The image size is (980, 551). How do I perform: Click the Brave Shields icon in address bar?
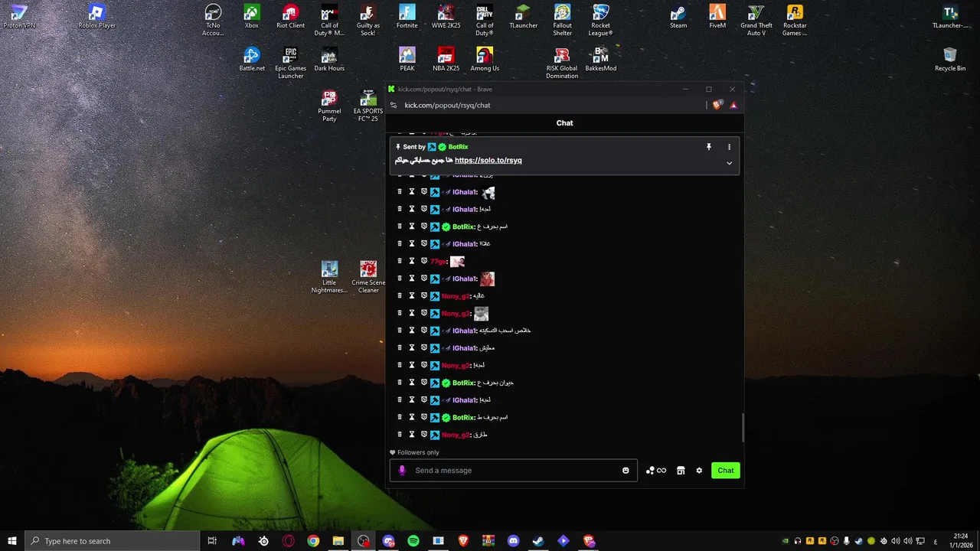point(717,105)
